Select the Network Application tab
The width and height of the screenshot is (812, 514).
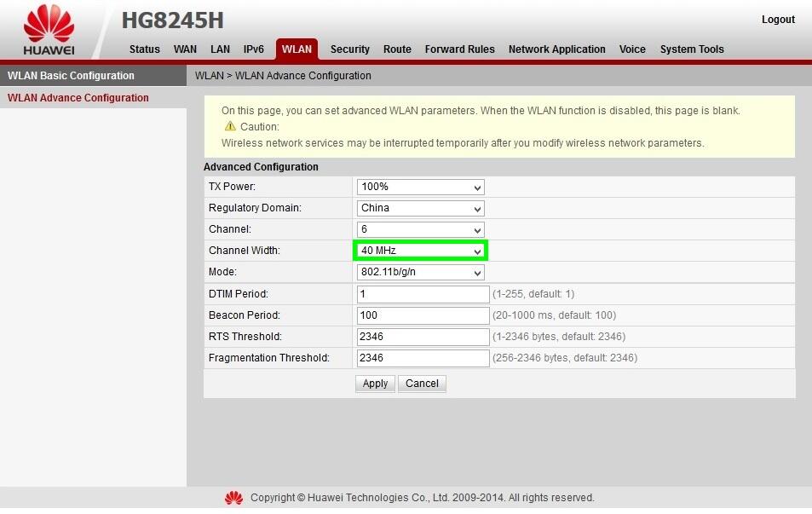[x=556, y=49]
